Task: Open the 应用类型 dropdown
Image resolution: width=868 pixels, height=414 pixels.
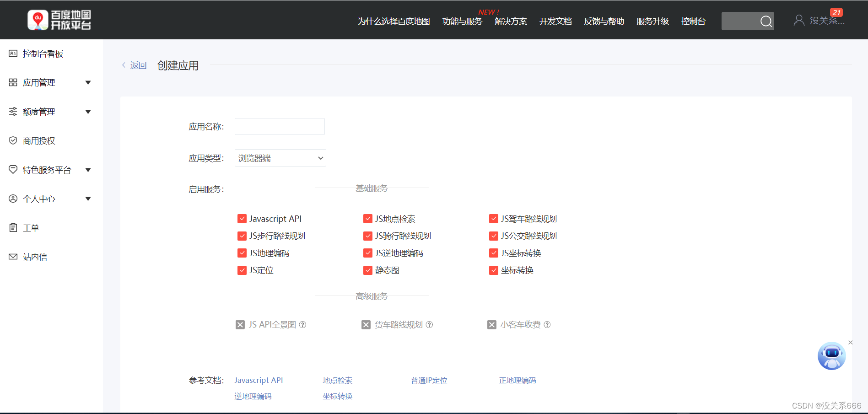Action: click(280, 158)
